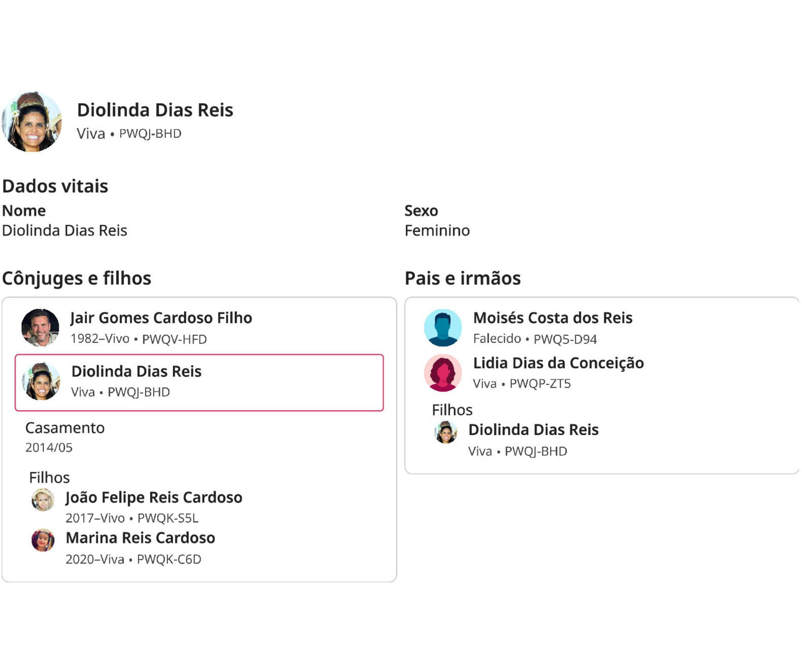The image size is (802, 672).
Task: Select João Felipe Reis Cardoso's small photo
Action: (x=43, y=500)
